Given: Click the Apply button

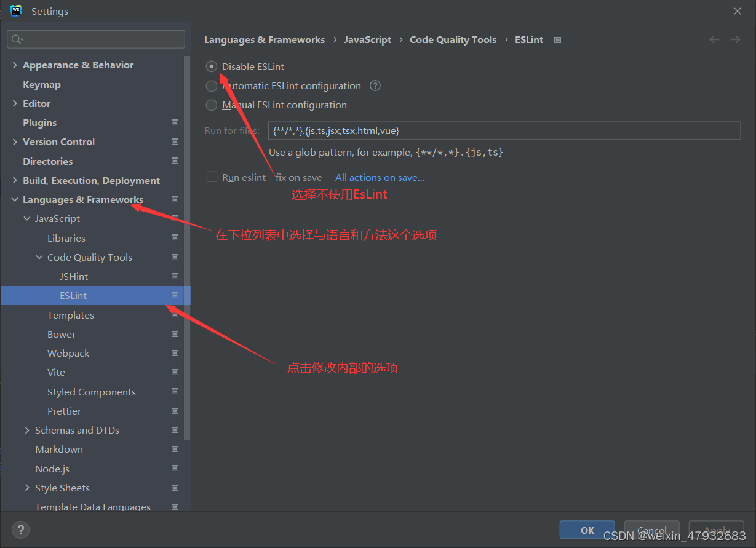Looking at the screenshot, I should pos(717,530).
